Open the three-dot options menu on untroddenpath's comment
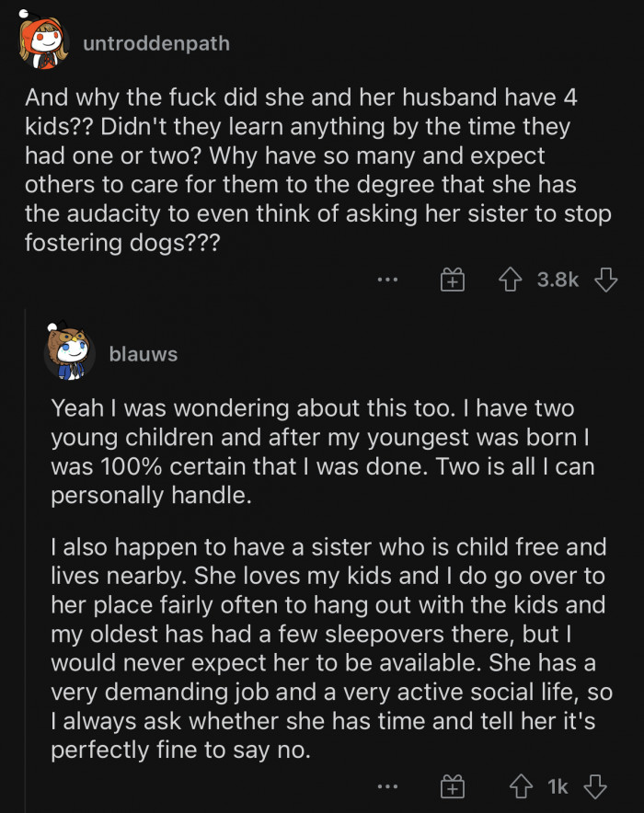This screenshot has height=813, width=644. (x=389, y=279)
